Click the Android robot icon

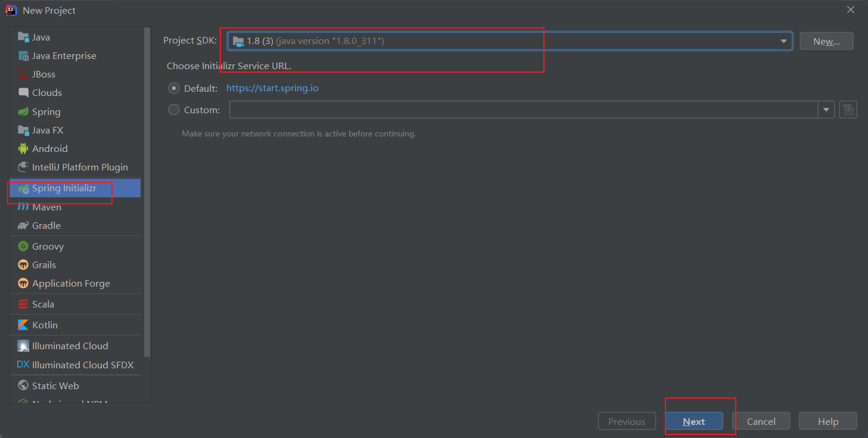[23, 148]
